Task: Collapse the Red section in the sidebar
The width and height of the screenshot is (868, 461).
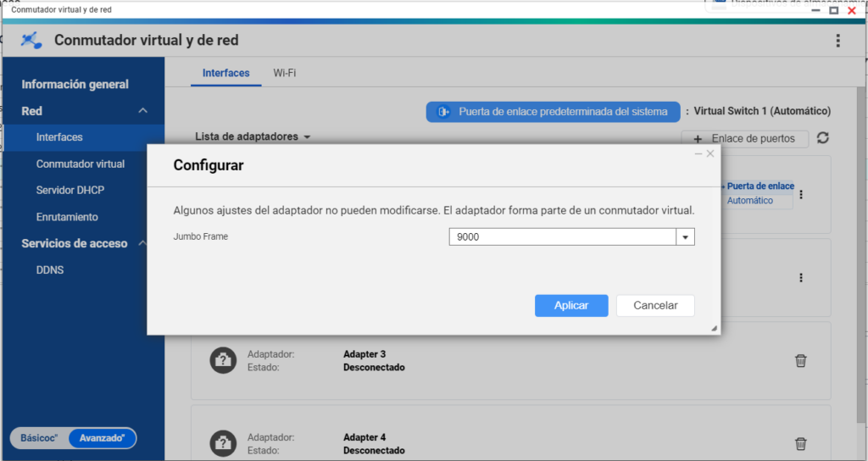Action: click(x=143, y=111)
